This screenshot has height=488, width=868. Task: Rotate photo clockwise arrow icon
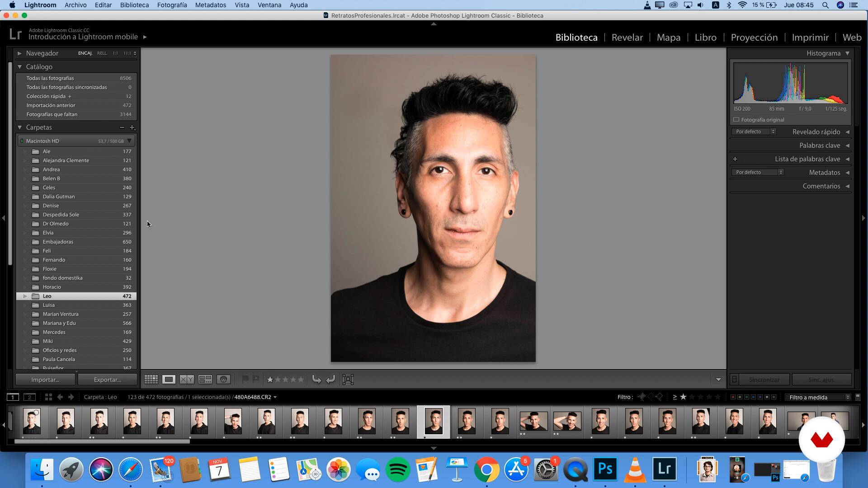pos(331,380)
